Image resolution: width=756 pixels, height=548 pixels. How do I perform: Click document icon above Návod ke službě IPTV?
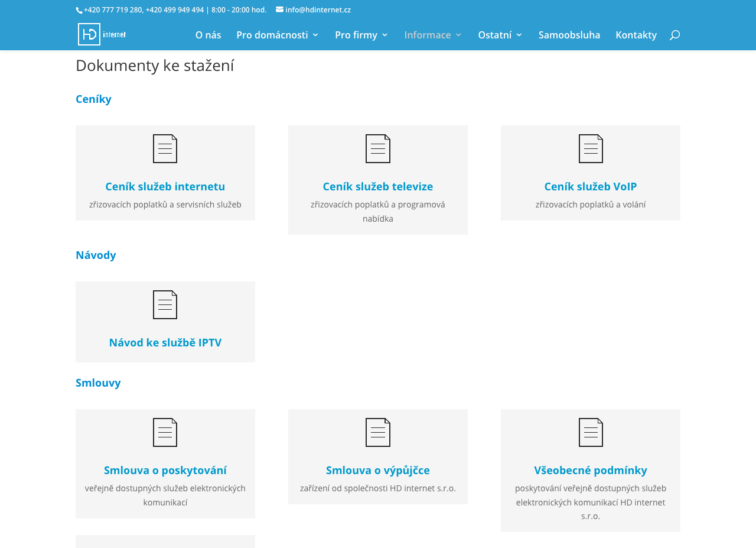(x=165, y=304)
